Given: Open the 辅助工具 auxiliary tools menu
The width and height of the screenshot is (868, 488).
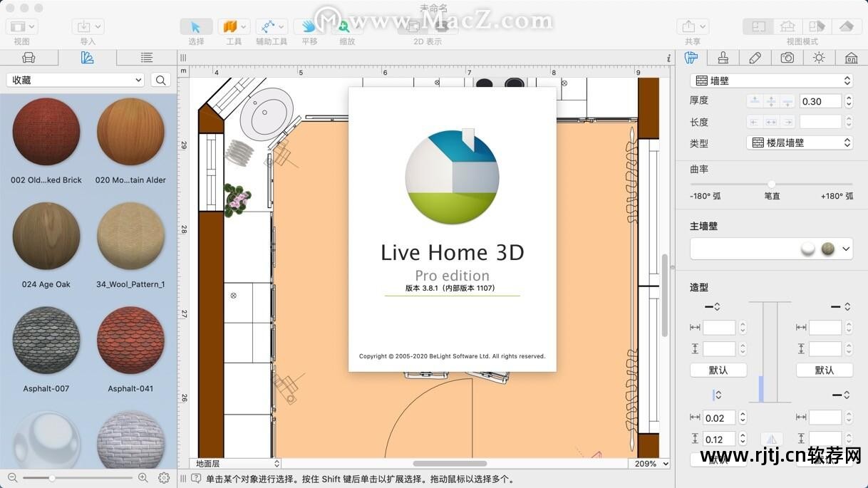Looking at the screenshot, I should 272,27.
